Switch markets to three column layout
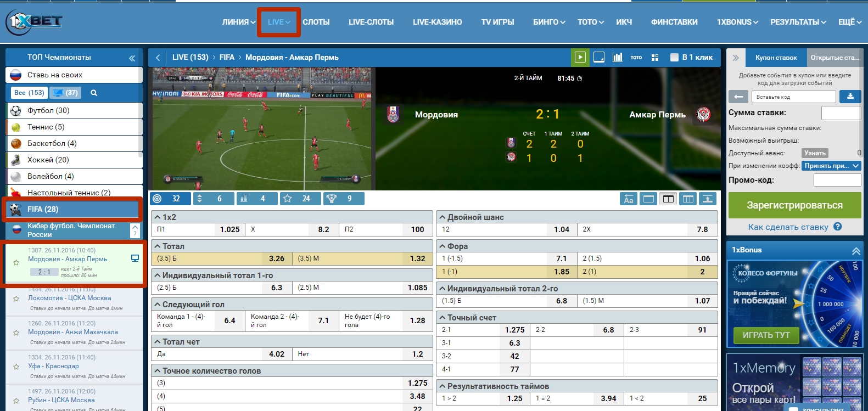Viewport: 868px width, 411px height. coord(688,199)
